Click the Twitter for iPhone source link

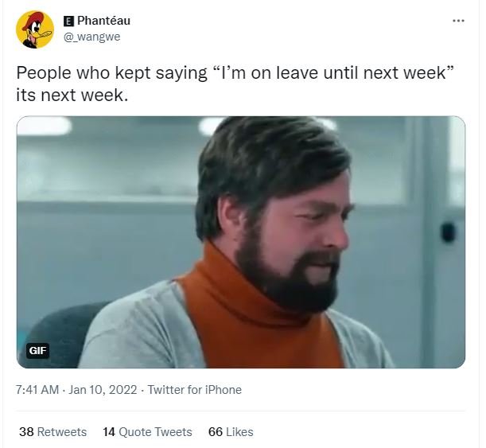(x=194, y=390)
